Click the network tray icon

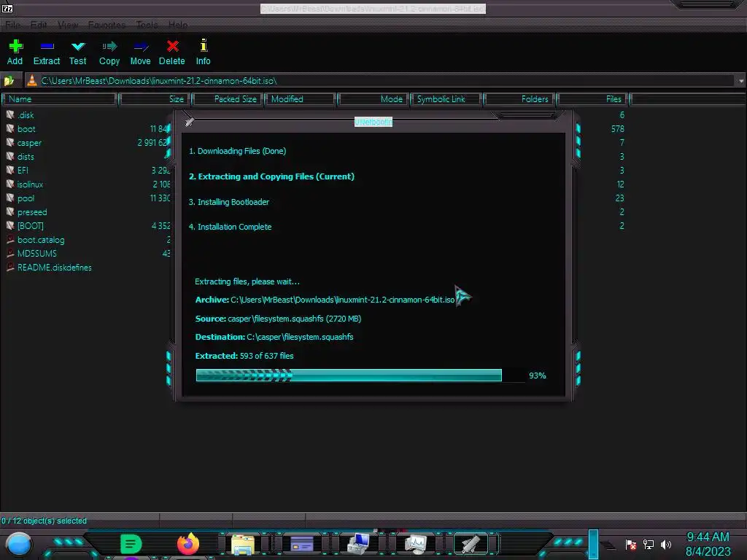pos(649,544)
